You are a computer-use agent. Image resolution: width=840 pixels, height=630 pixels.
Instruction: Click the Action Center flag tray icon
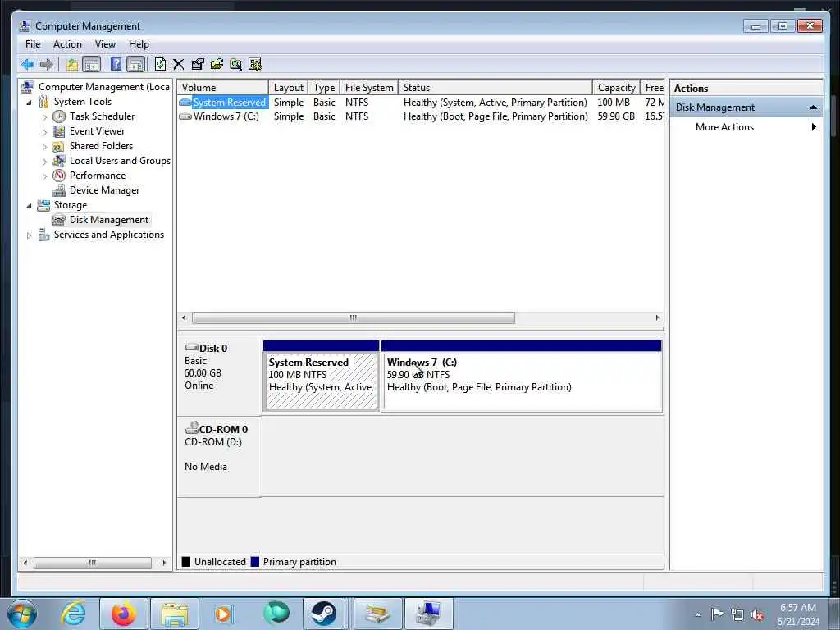click(717, 614)
